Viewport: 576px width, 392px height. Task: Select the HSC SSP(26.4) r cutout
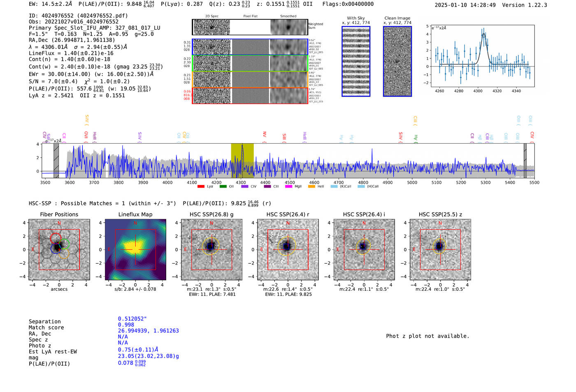tap(288, 250)
